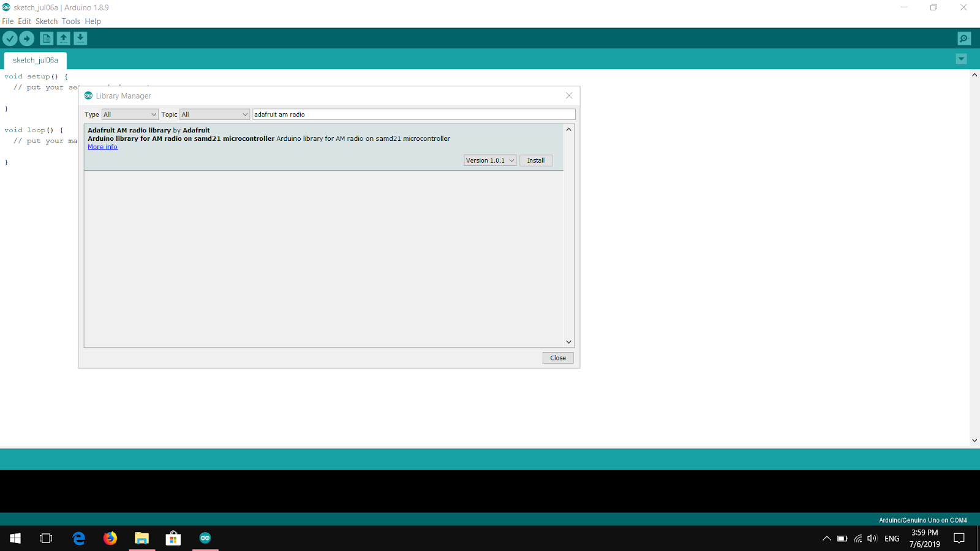This screenshot has width=980, height=551.
Task: Open the Wi-Fi network tray icon
Action: (x=858, y=539)
